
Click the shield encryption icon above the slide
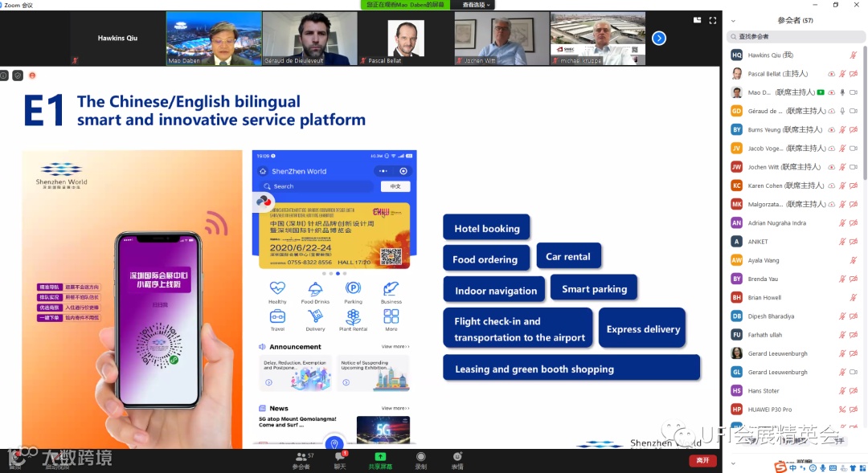18,75
